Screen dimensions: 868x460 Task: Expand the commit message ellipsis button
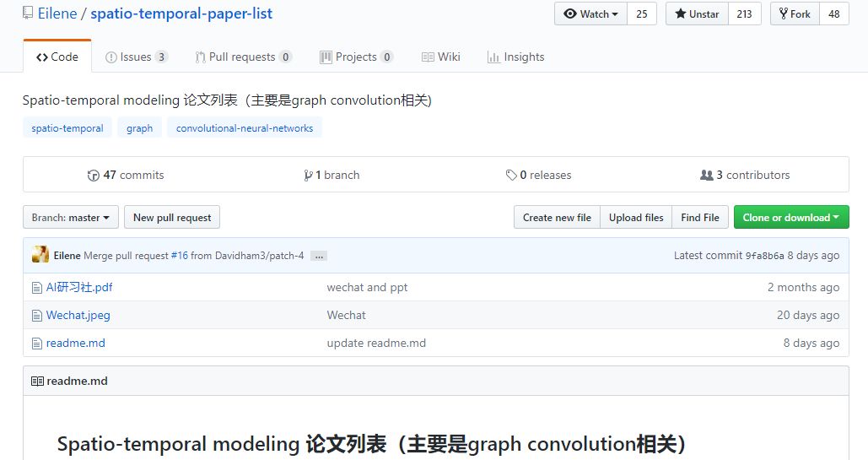319,256
